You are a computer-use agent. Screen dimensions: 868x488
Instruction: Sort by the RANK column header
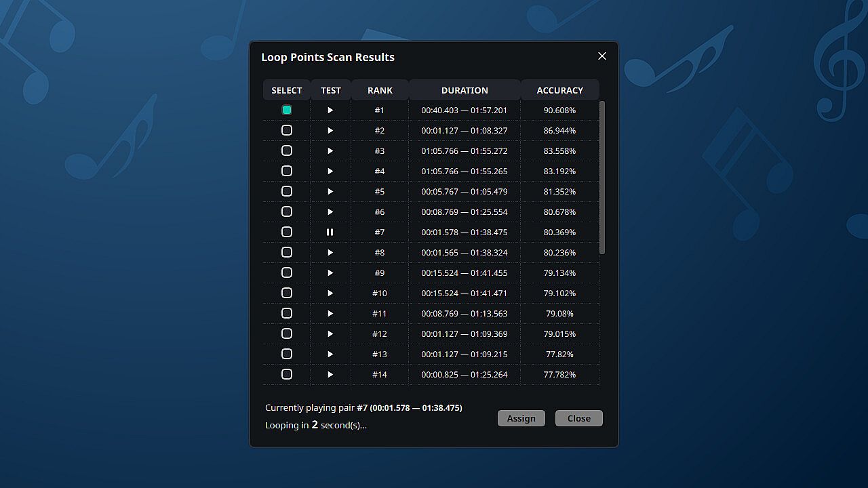[380, 90]
